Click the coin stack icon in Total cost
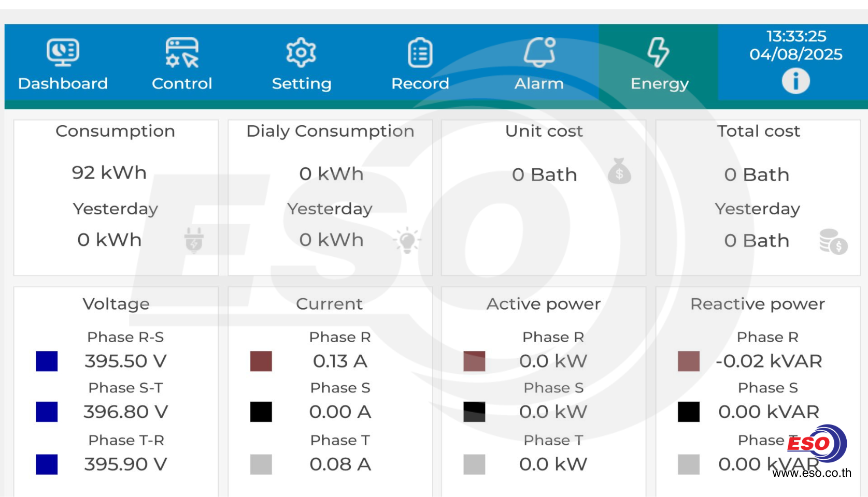Viewport: 868px width, 497px height. point(833,241)
